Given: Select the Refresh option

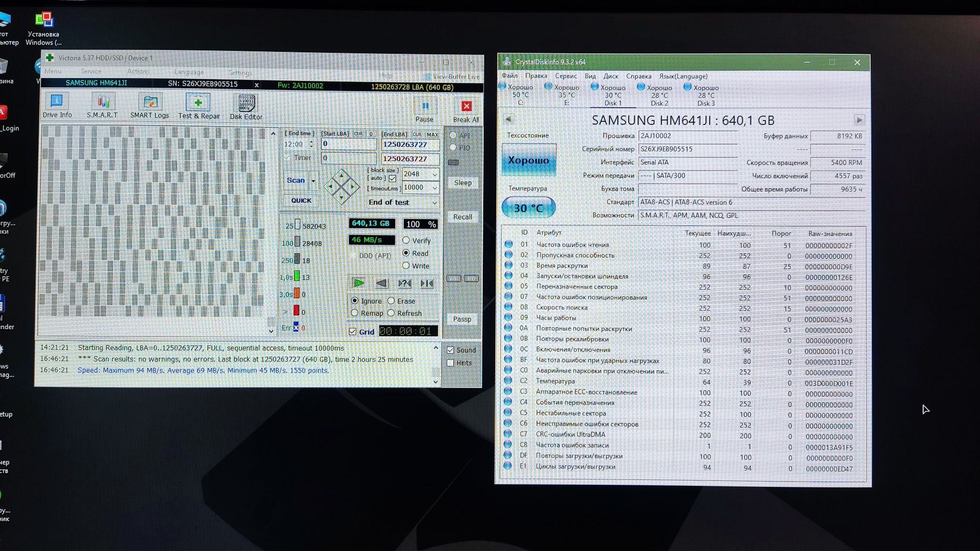Looking at the screenshot, I should 391,313.
